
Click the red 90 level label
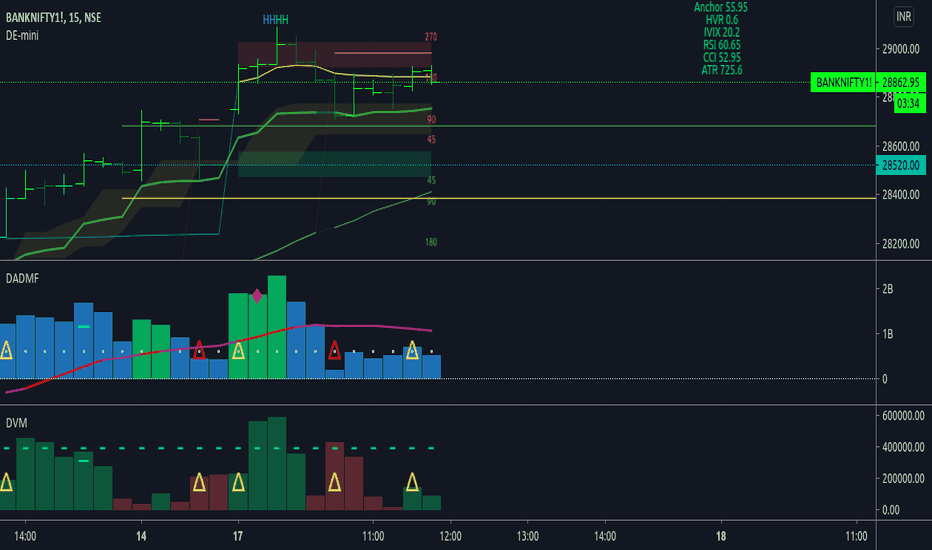[x=432, y=120]
